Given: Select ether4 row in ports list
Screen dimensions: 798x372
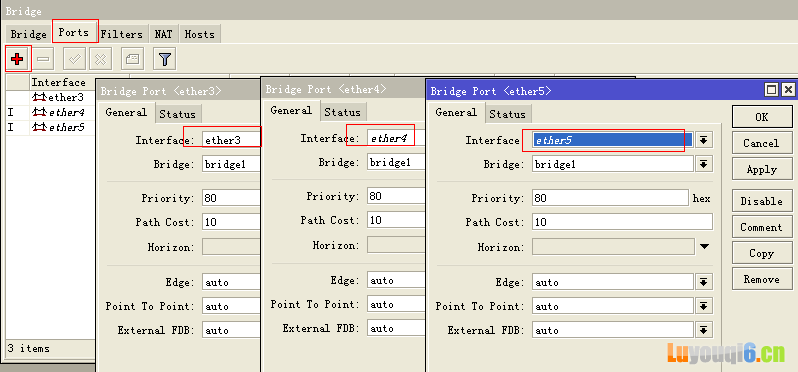Looking at the screenshot, I should click(x=51, y=112).
